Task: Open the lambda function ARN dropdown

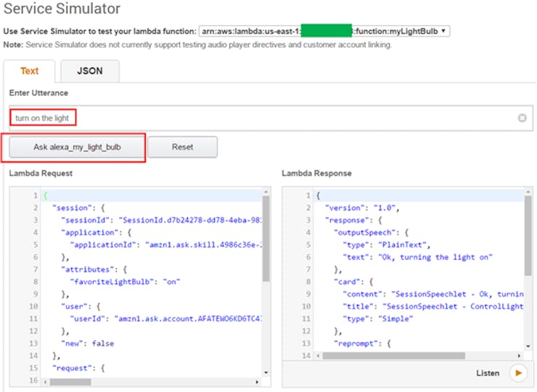Action: point(324,31)
